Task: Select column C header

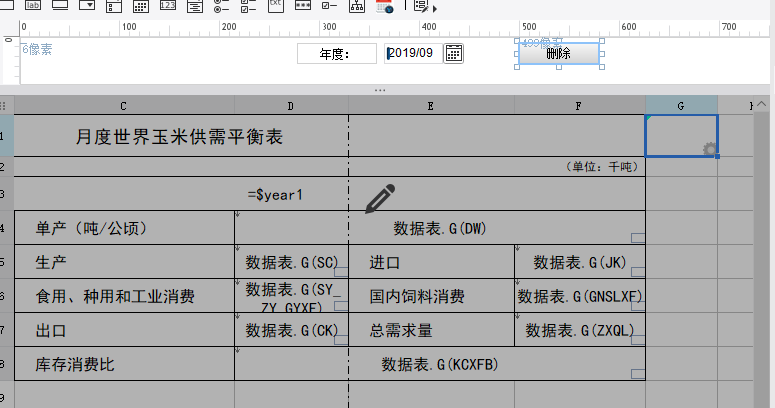Action: point(124,106)
